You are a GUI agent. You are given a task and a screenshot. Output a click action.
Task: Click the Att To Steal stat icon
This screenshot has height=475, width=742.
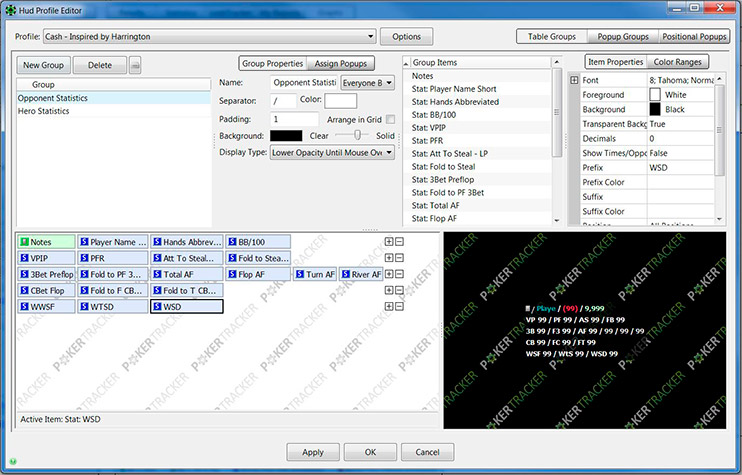tap(157, 258)
